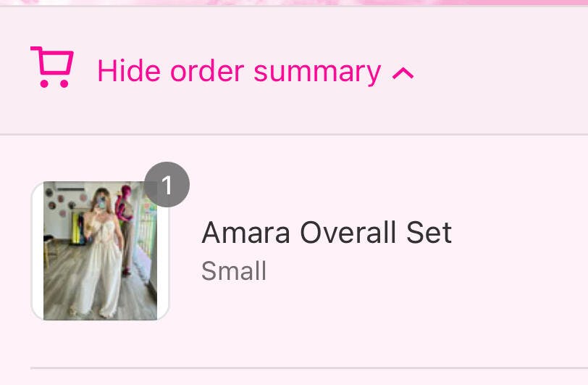588x385 pixels.
Task: Select the "Amara Overall Set" product name
Action: tap(326, 233)
